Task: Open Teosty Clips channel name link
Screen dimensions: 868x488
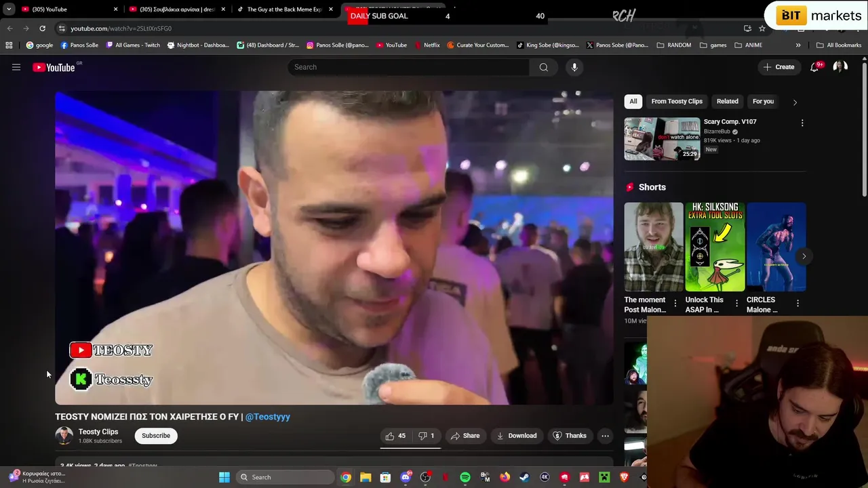Action: pos(98,432)
